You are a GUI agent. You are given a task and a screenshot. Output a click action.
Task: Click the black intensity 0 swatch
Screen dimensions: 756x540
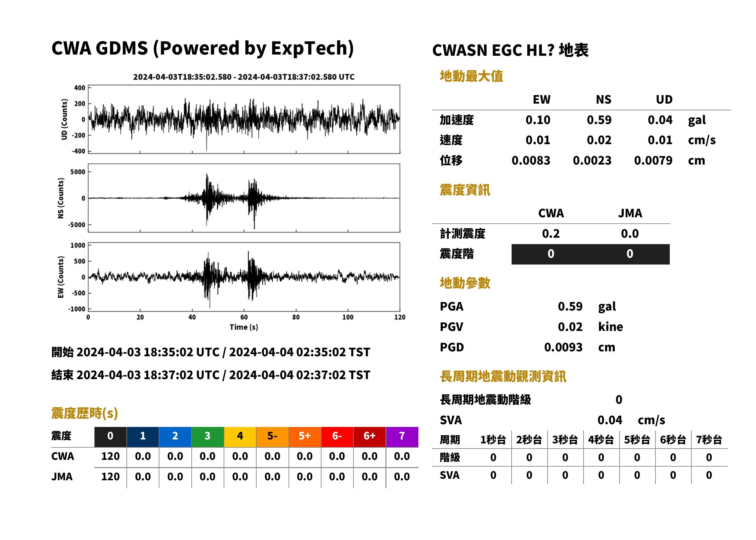(x=110, y=437)
